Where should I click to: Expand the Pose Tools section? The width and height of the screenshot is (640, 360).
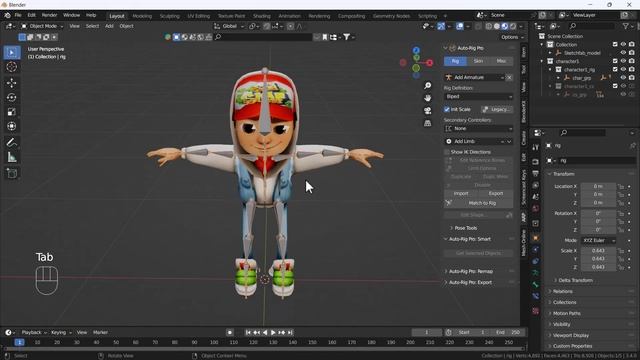[x=465, y=228]
